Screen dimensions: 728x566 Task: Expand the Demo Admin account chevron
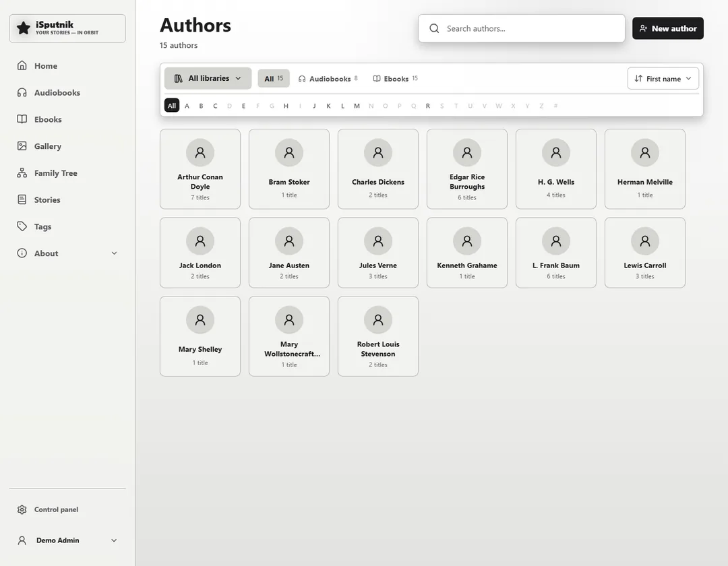(114, 540)
